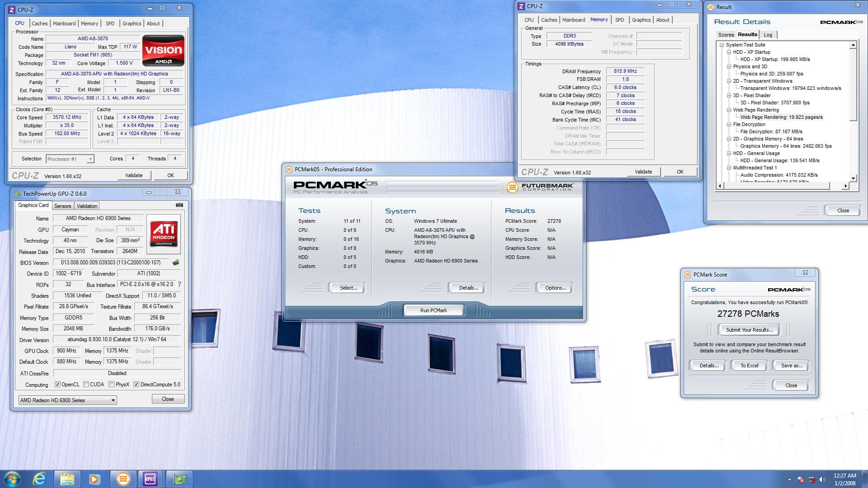Save the BIOS using the green chip icon
Screen dimensions: 868x488
tap(176, 262)
